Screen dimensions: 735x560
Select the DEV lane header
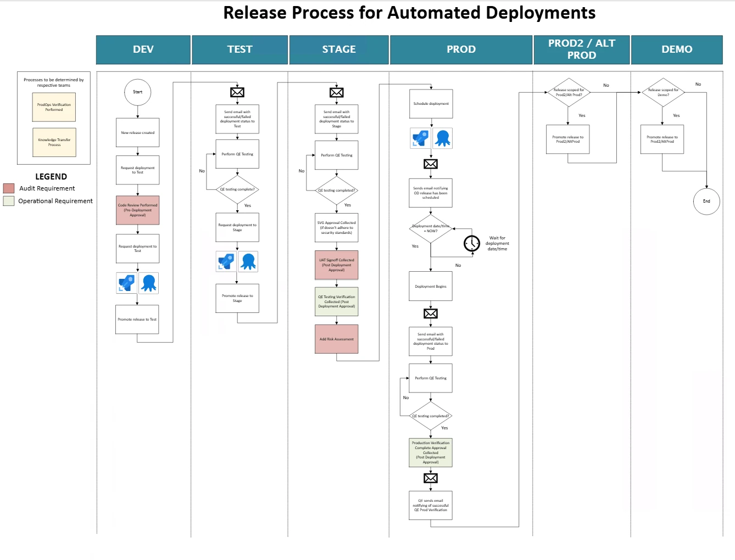click(x=143, y=49)
